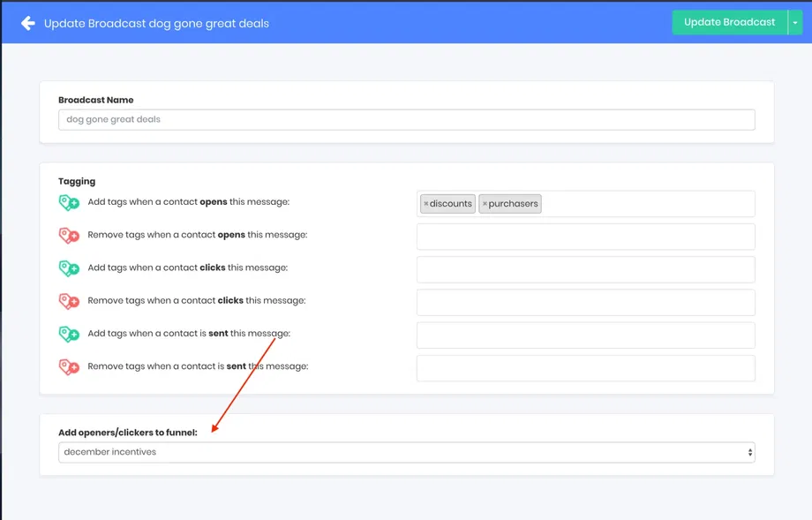Click the funnel dropdown stepper arrows
Screen dimensions: 812x520
click(749, 451)
